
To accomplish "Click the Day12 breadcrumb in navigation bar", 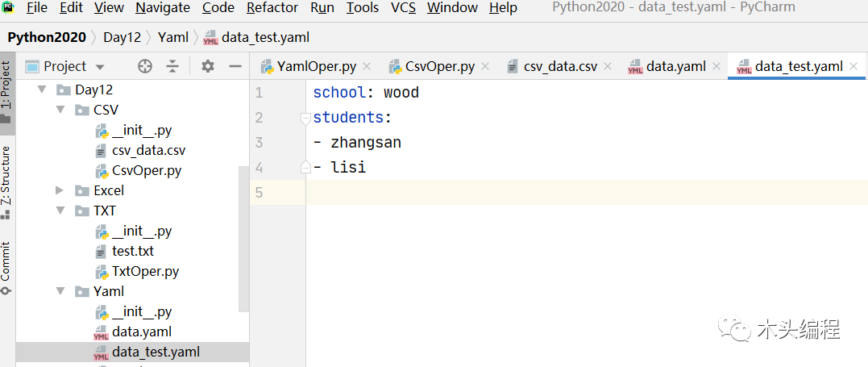I will (123, 38).
